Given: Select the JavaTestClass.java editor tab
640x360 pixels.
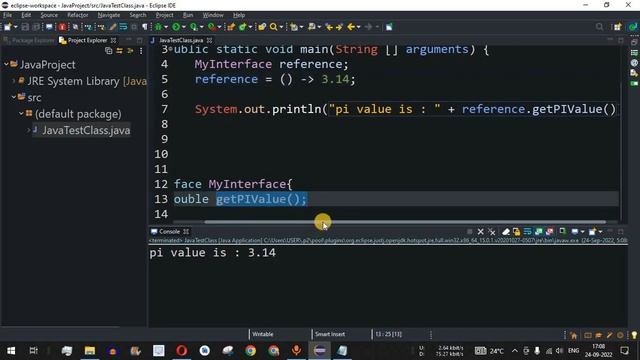Looking at the screenshot, I should (181, 40).
